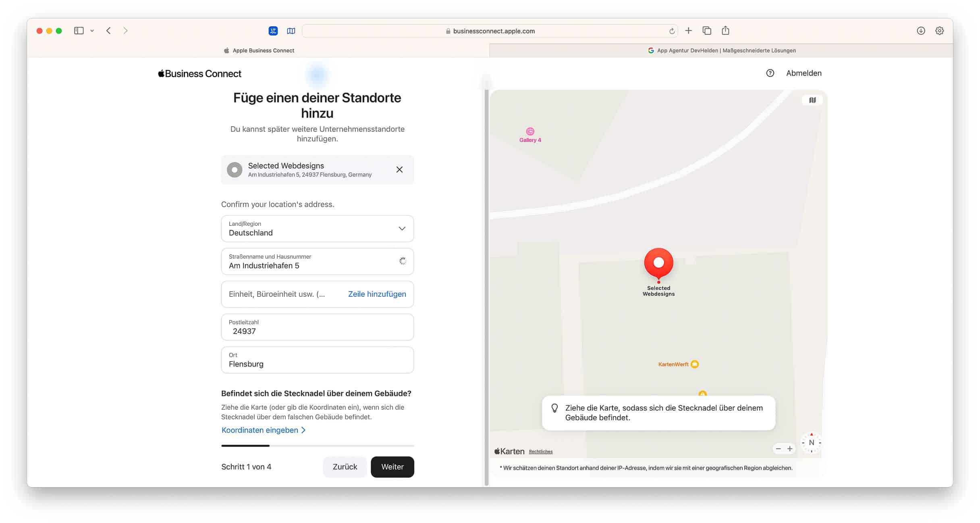Open the Safari share icon
The width and height of the screenshot is (980, 523).
[725, 30]
